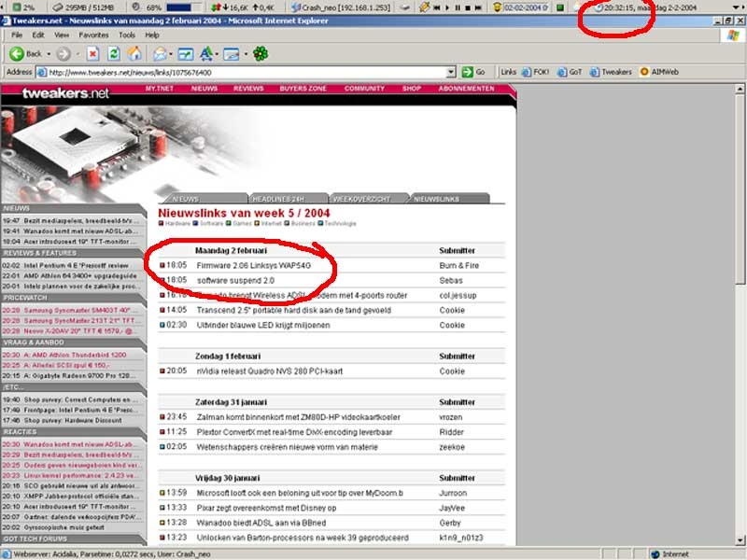Click the page icon in the address bar
Viewport: 747px width, 560px height.
click(42, 73)
